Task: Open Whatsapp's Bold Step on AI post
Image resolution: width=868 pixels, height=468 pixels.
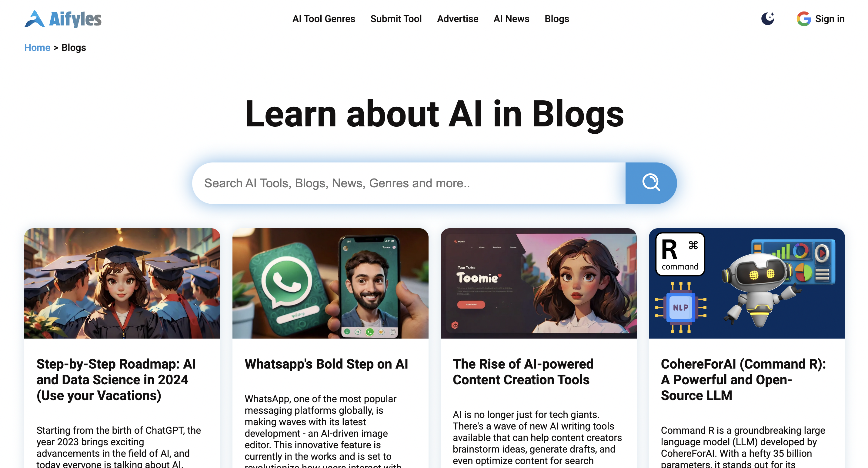Action: (326, 364)
